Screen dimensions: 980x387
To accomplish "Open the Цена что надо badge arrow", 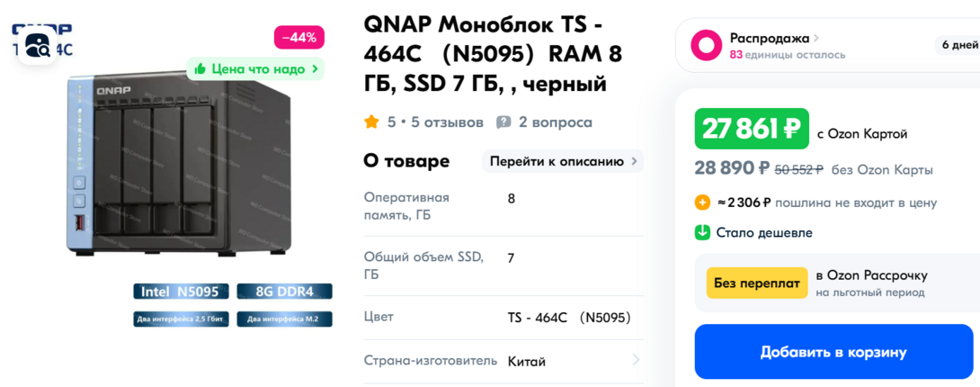I will click(315, 68).
